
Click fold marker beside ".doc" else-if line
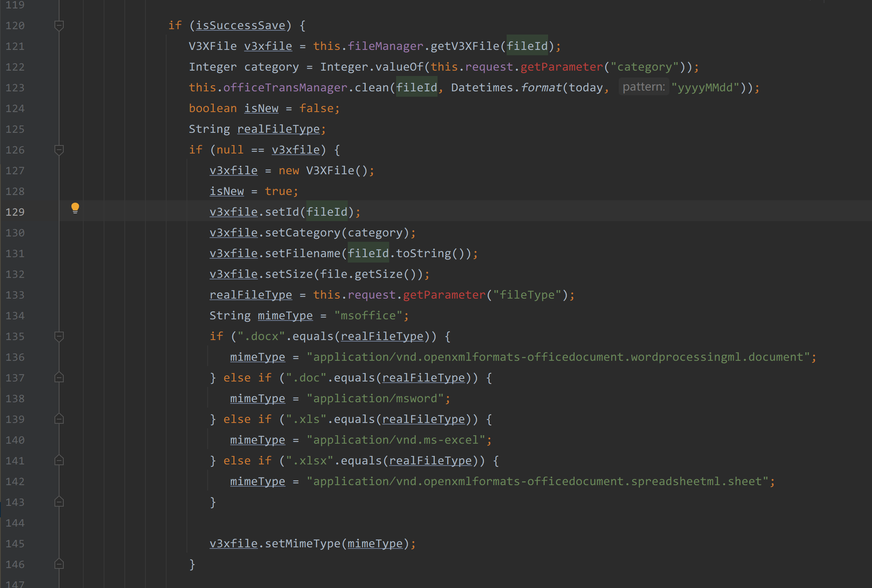tap(59, 378)
